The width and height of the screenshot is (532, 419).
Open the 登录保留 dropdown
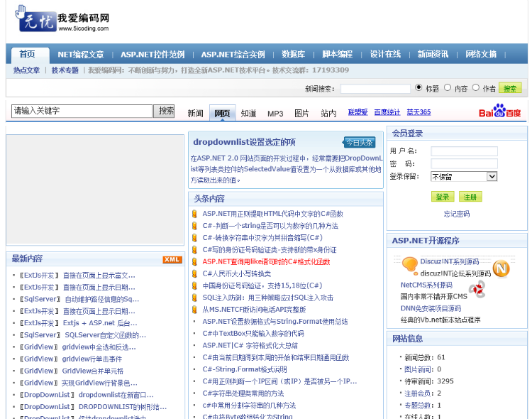464,176
